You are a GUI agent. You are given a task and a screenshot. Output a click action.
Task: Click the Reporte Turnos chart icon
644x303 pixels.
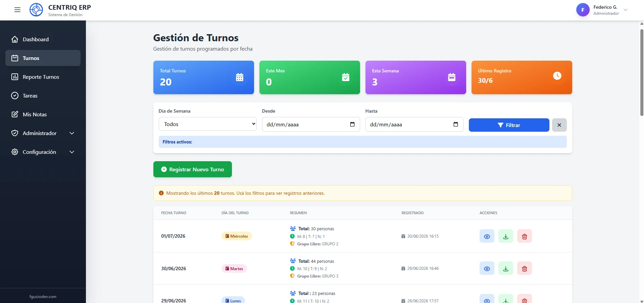click(x=15, y=77)
